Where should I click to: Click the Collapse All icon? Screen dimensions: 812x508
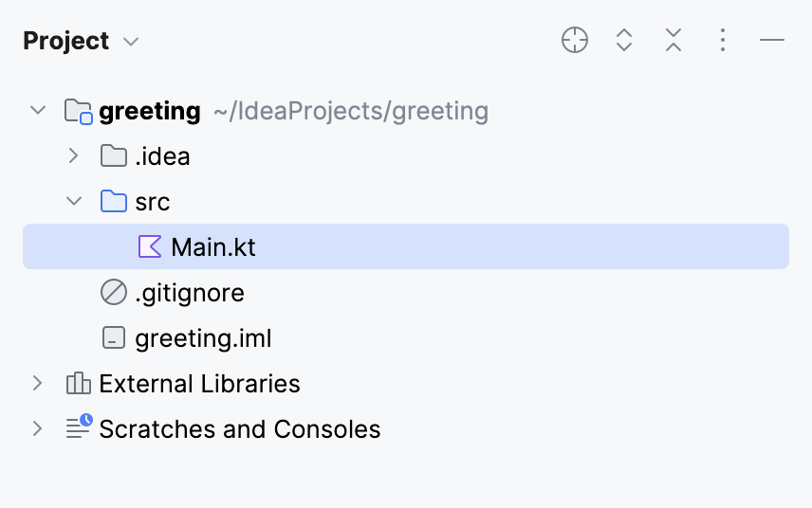point(674,40)
